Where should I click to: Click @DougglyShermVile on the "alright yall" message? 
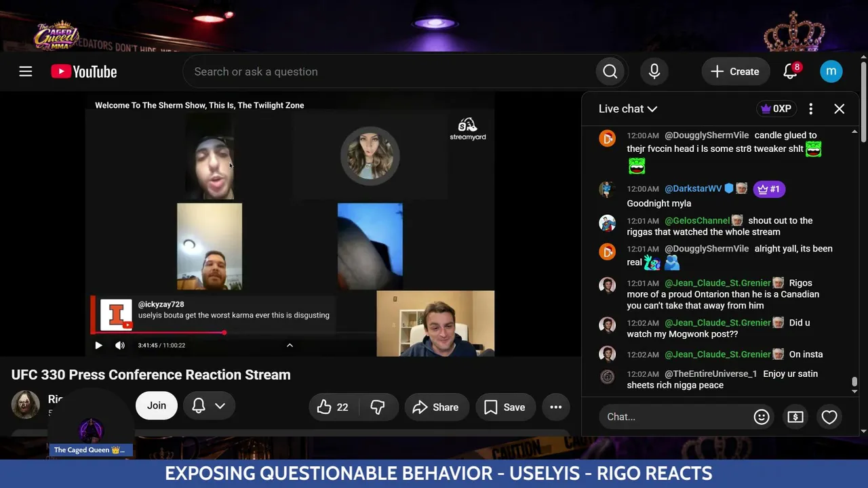(707, 249)
